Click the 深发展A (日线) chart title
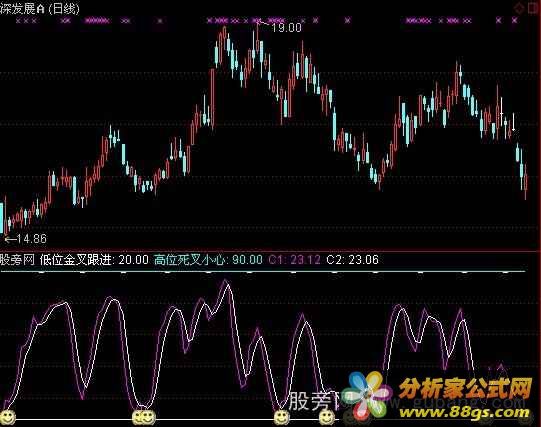 (x=40, y=8)
